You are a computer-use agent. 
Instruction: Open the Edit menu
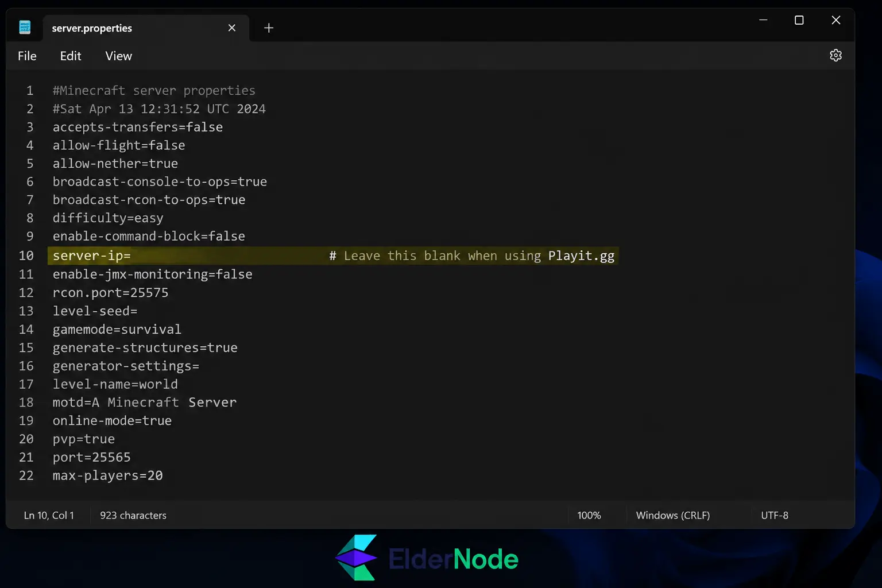(71, 56)
